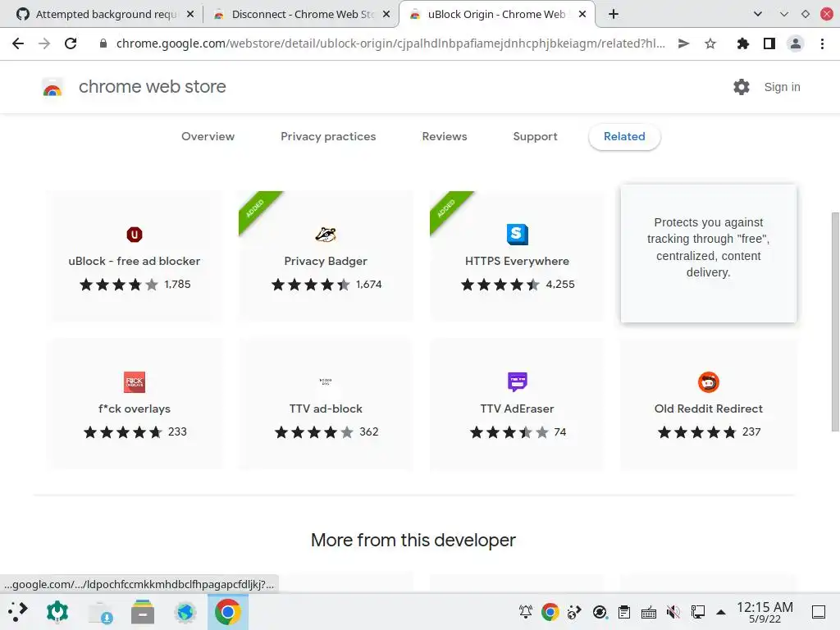
Task: Open the HTTPS Everywhere title
Action: click(517, 261)
